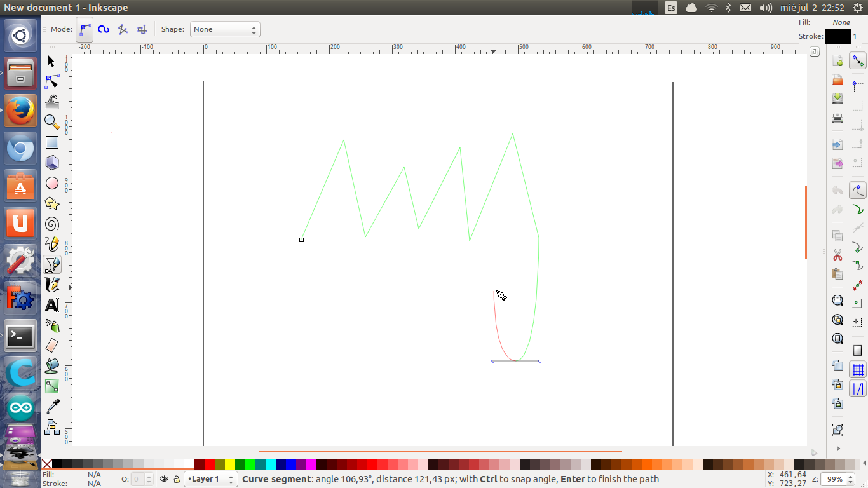The height and width of the screenshot is (488, 868).
Task: Toggle grid snapping button
Action: point(858,369)
